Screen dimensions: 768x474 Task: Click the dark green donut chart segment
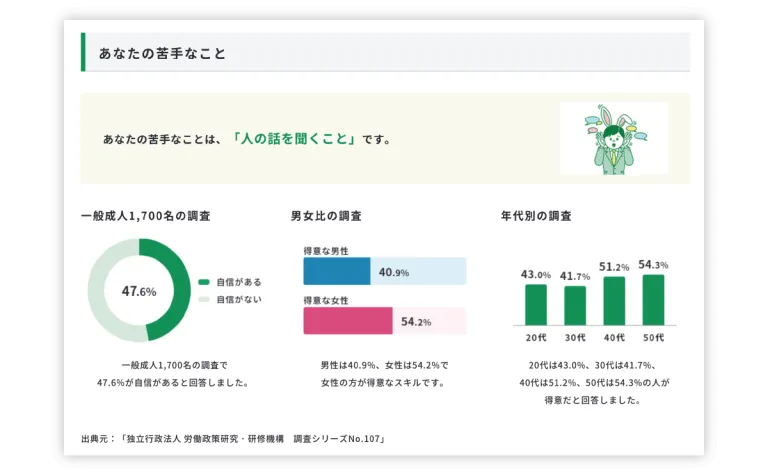point(182,290)
